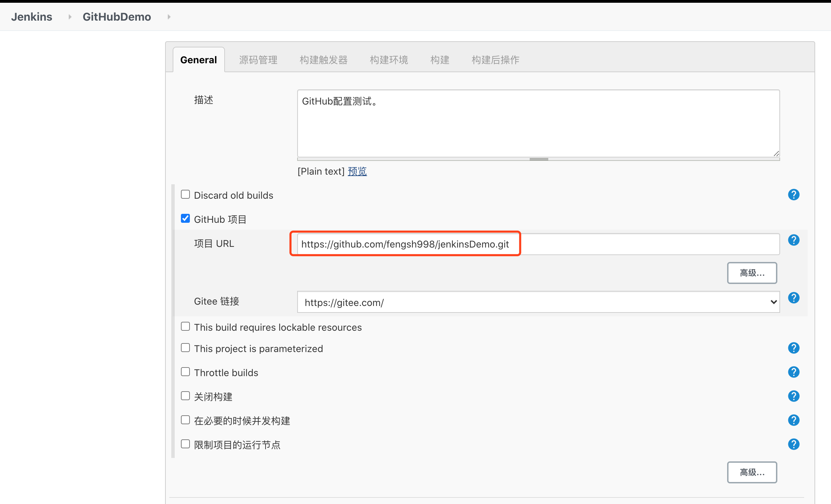Switch to the 源码管理 tab
831x504 pixels.
(x=258, y=59)
